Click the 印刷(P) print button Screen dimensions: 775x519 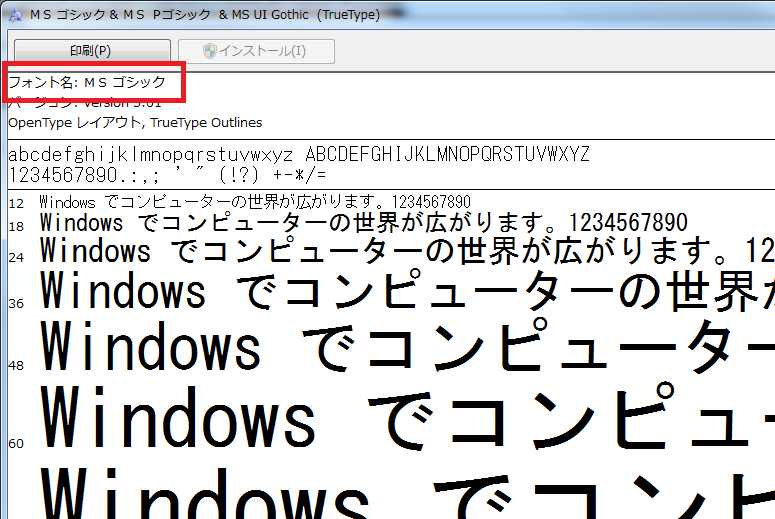pos(92,51)
